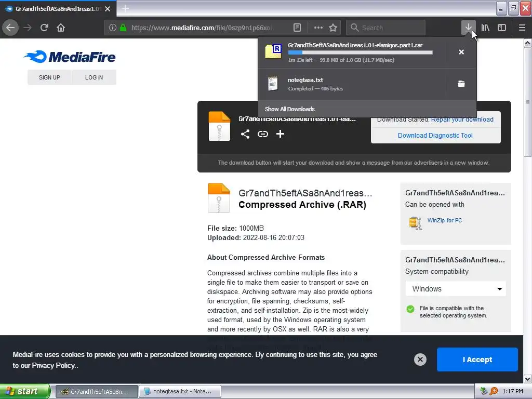Switch to notegtasa.txt Notepad taskbar button

pos(180,391)
